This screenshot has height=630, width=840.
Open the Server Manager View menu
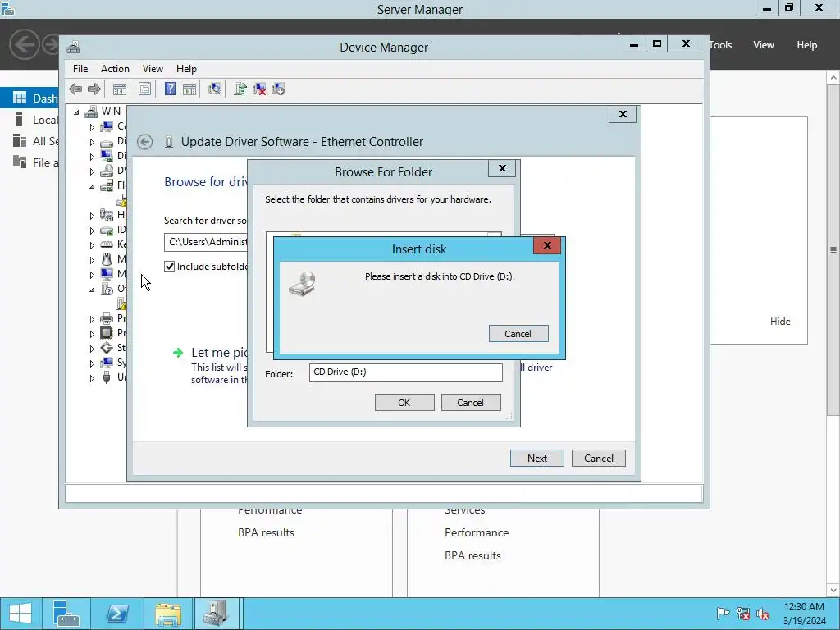coord(764,45)
